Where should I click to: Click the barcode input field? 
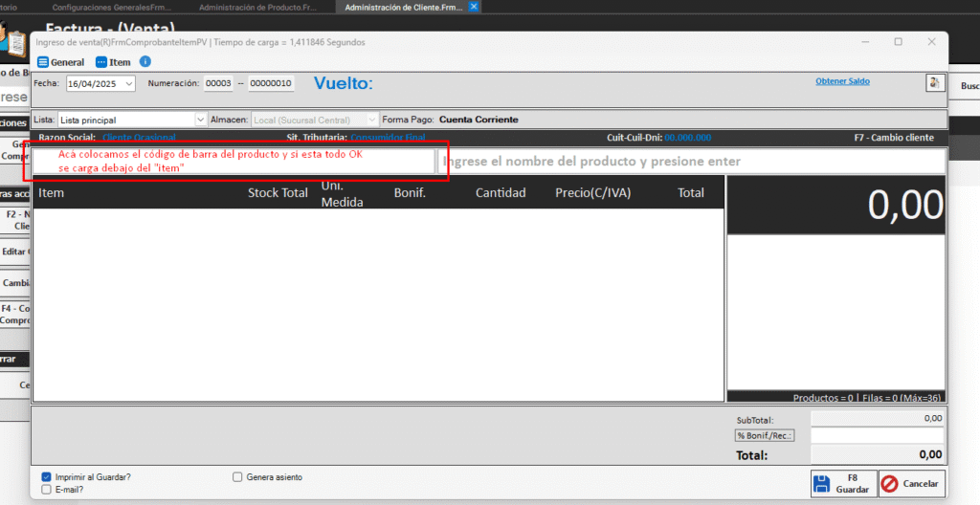point(234,162)
